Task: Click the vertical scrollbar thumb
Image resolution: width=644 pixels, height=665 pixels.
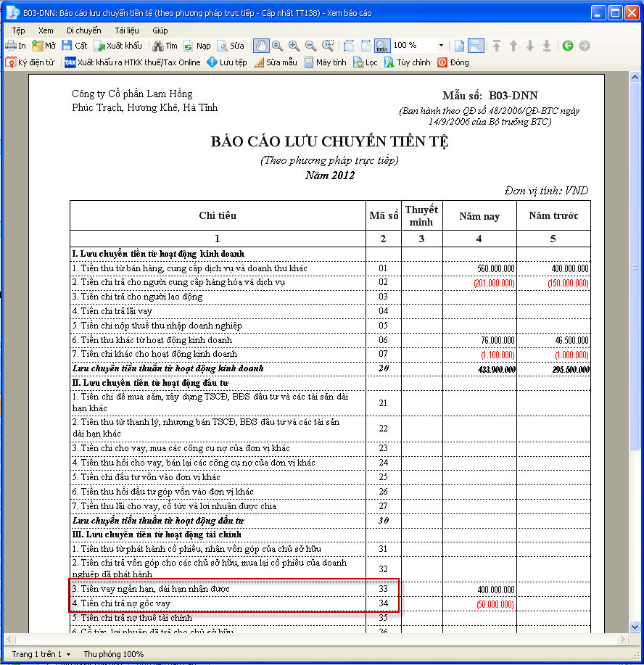Action: 635,267
